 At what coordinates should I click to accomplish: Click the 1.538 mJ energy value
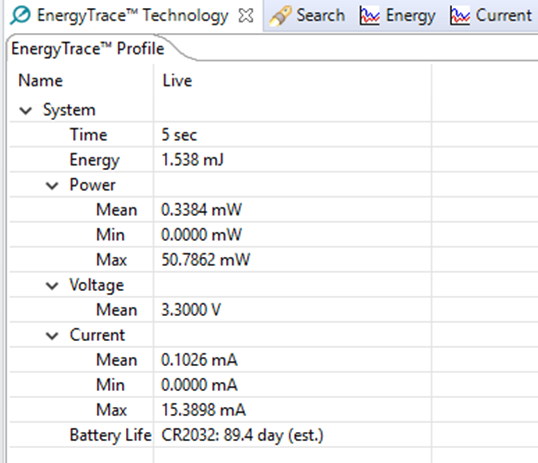192,160
